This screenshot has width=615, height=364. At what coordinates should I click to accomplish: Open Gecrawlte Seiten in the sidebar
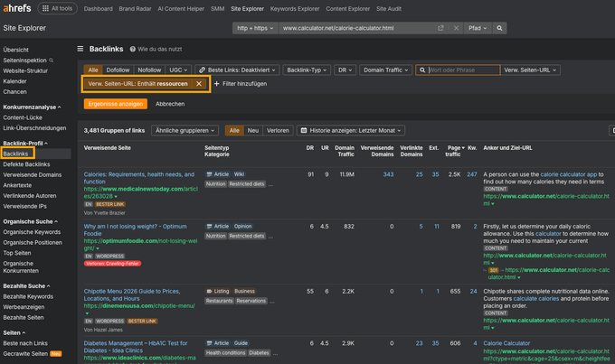point(25,354)
